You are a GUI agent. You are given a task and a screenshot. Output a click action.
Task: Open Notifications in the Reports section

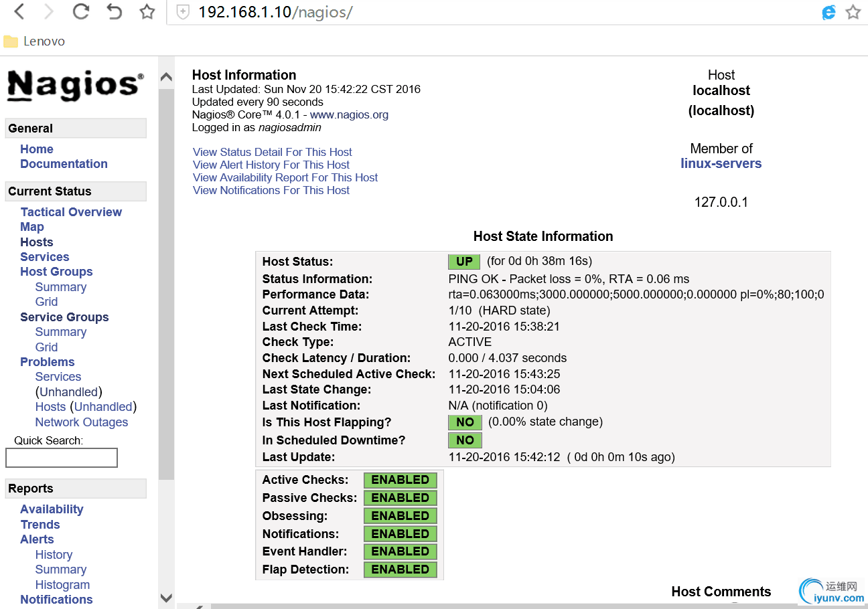pos(56,600)
